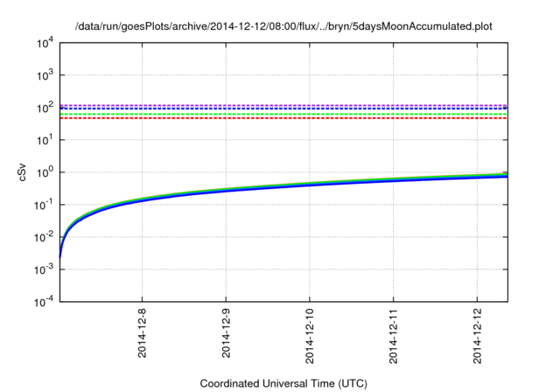This screenshot has width=560, height=392.
Task: Select the cSv y-axis label
Action: point(22,172)
